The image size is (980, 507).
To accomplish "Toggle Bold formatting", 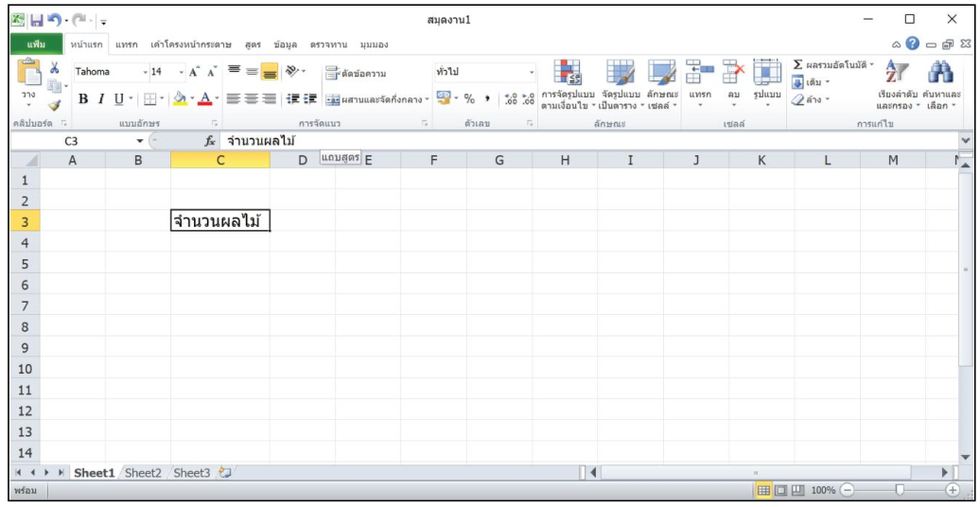I will click(83, 98).
